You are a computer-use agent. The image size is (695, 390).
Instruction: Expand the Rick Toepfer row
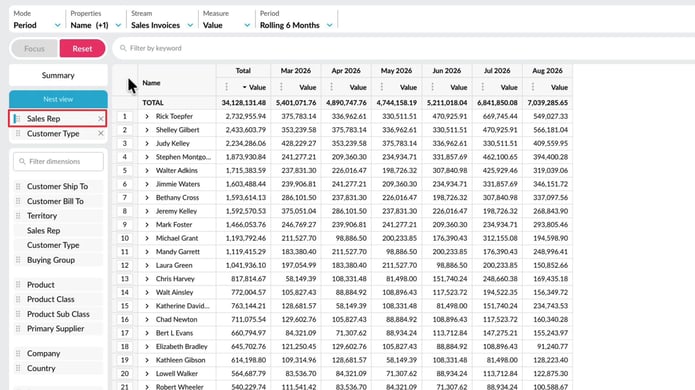tap(147, 117)
